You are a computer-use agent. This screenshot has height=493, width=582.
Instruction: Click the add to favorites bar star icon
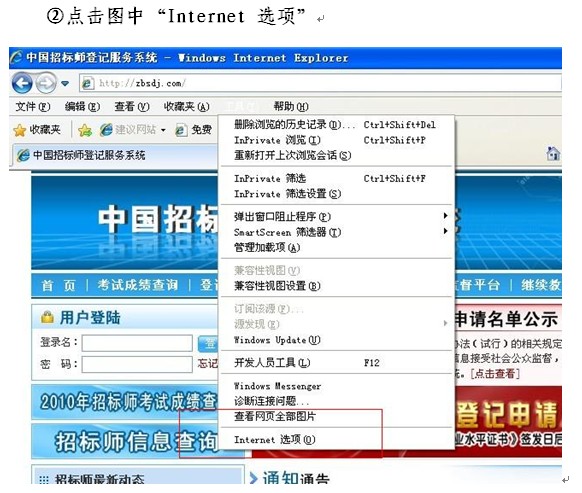pos(85,130)
